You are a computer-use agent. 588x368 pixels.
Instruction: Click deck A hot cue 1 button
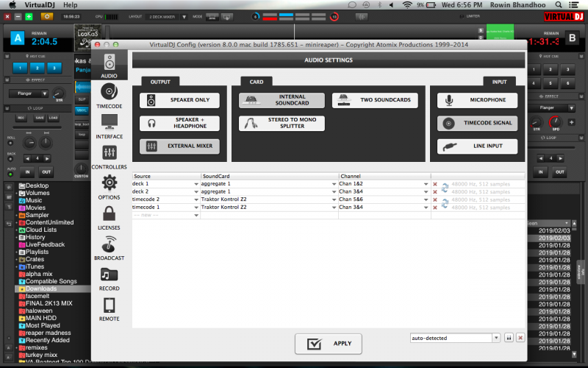(x=21, y=68)
